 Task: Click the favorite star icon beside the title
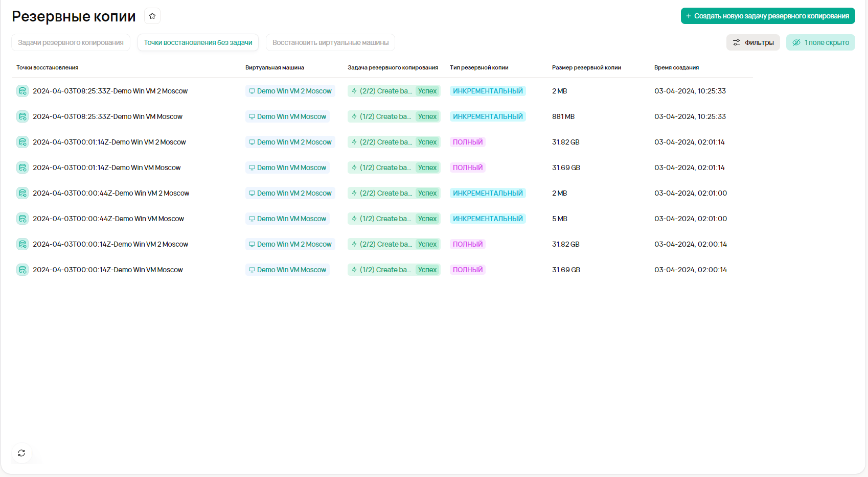click(x=152, y=16)
